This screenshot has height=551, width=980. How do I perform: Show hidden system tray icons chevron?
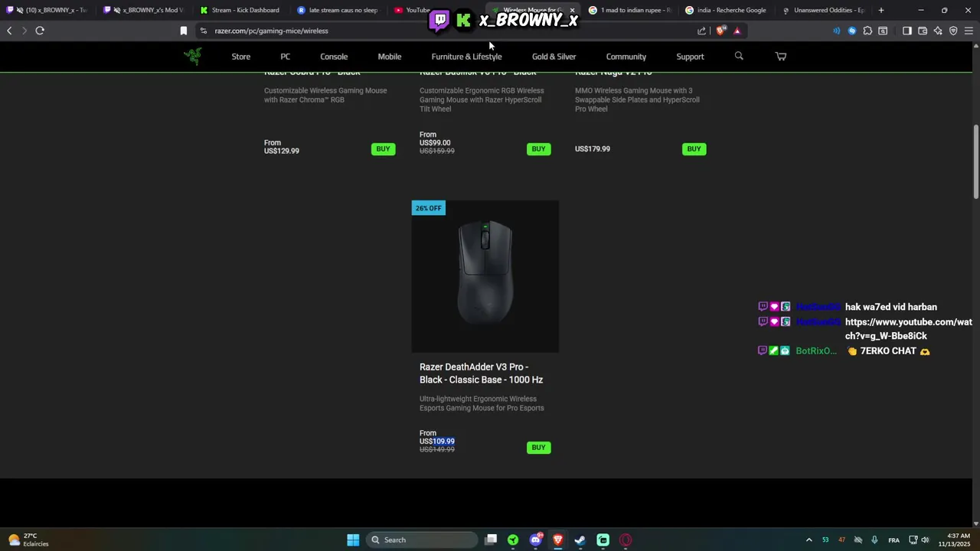click(x=808, y=540)
